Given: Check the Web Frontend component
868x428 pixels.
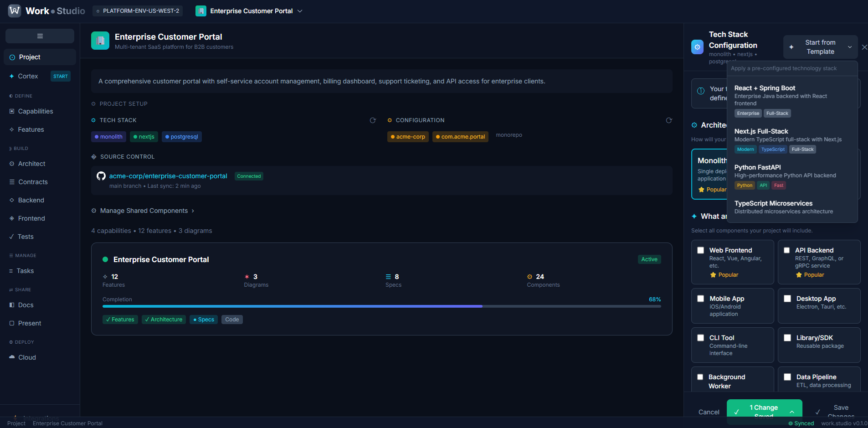Looking at the screenshot, I should point(701,250).
